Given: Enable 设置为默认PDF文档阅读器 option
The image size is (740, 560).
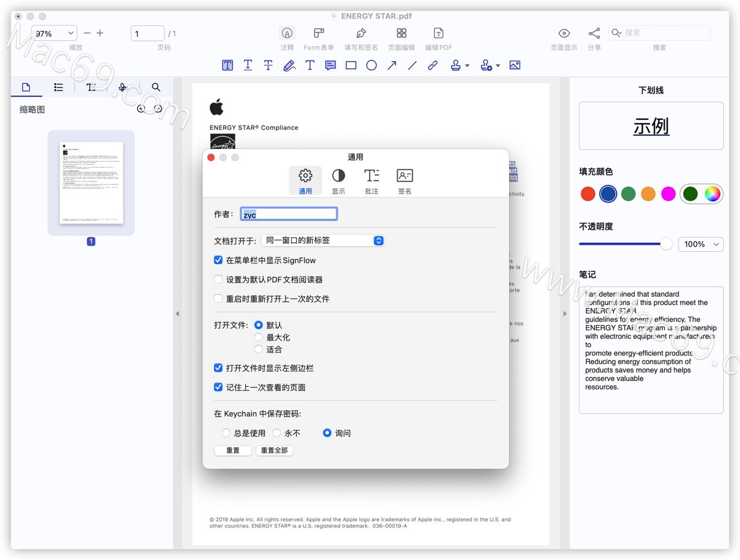Looking at the screenshot, I should pos(218,279).
